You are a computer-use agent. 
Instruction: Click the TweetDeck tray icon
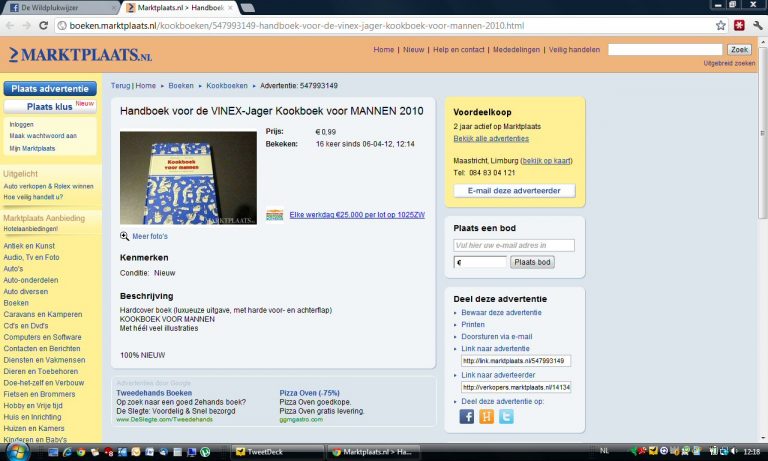click(653, 451)
